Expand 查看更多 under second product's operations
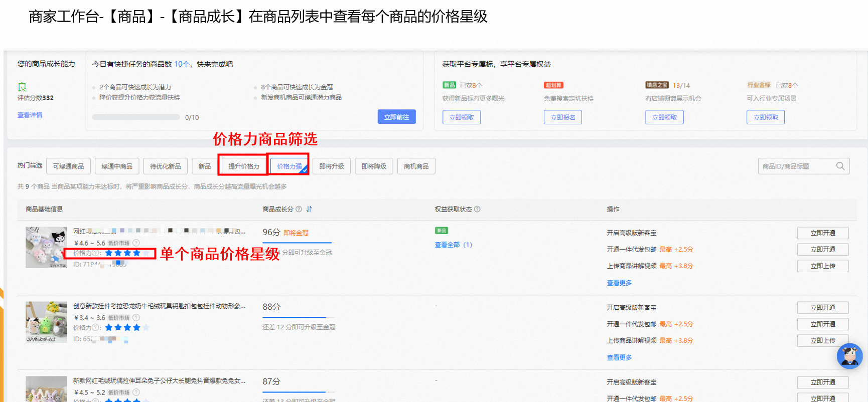This screenshot has width=868, height=402. [619, 357]
